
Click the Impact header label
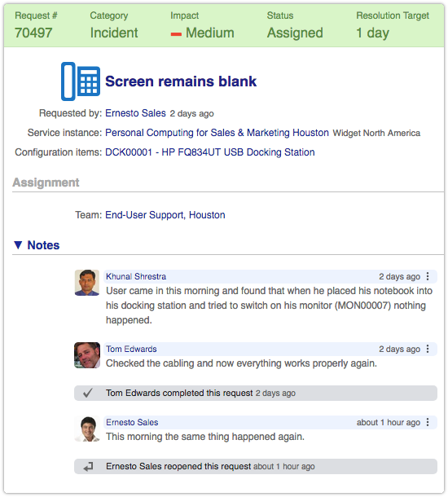coord(184,15)
